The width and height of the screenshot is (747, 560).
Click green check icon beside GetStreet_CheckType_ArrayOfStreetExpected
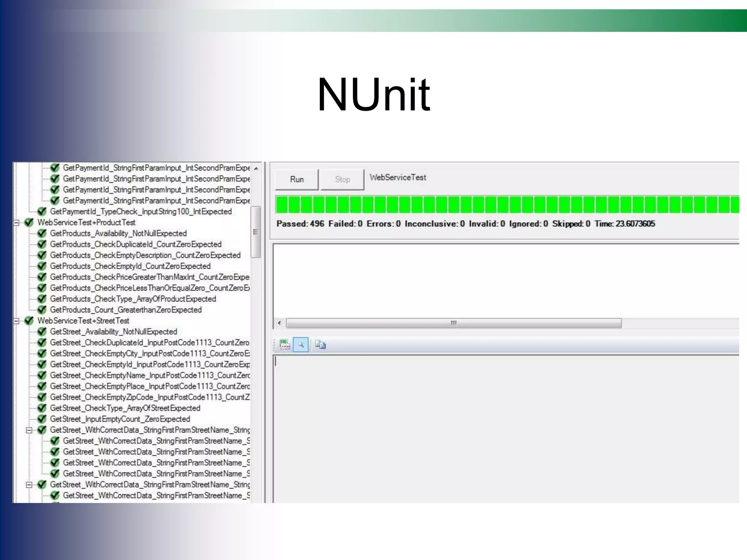(x=42, y=408)
